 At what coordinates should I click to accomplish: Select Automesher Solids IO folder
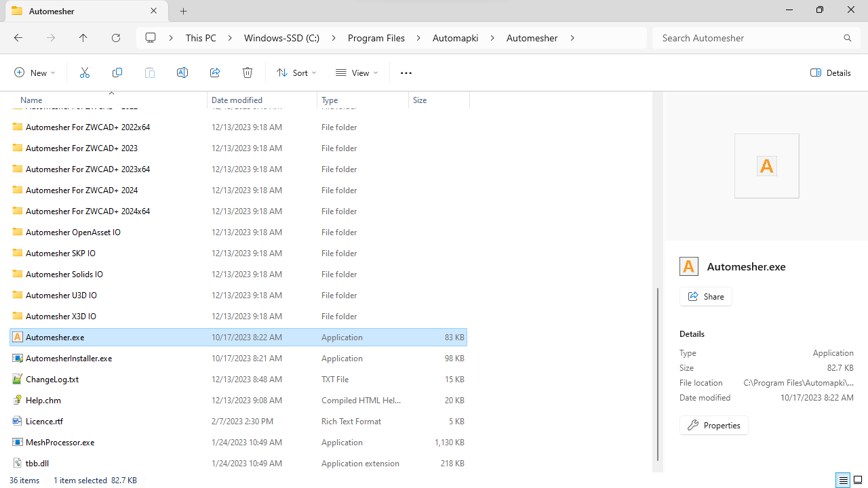point(238,274)
